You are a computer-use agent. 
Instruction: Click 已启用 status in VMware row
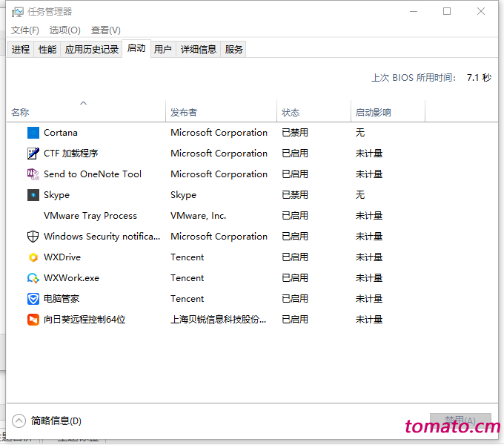click(x=295, y=216)
